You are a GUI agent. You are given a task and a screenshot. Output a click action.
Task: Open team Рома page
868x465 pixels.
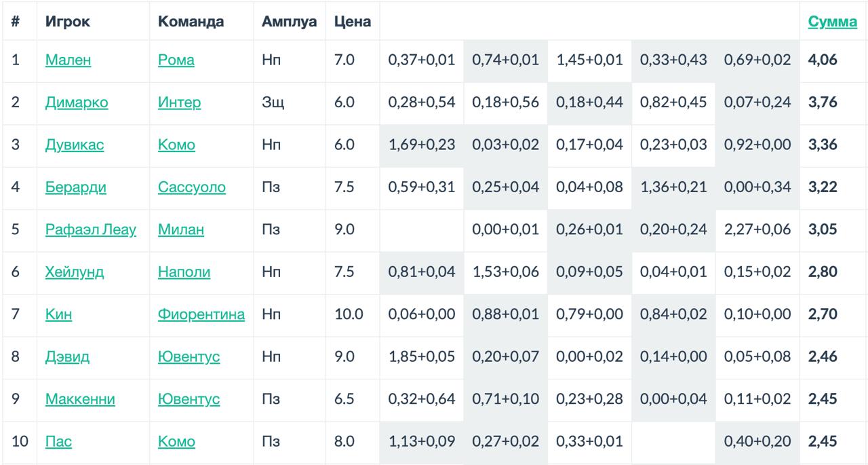[x=176, y=60]
